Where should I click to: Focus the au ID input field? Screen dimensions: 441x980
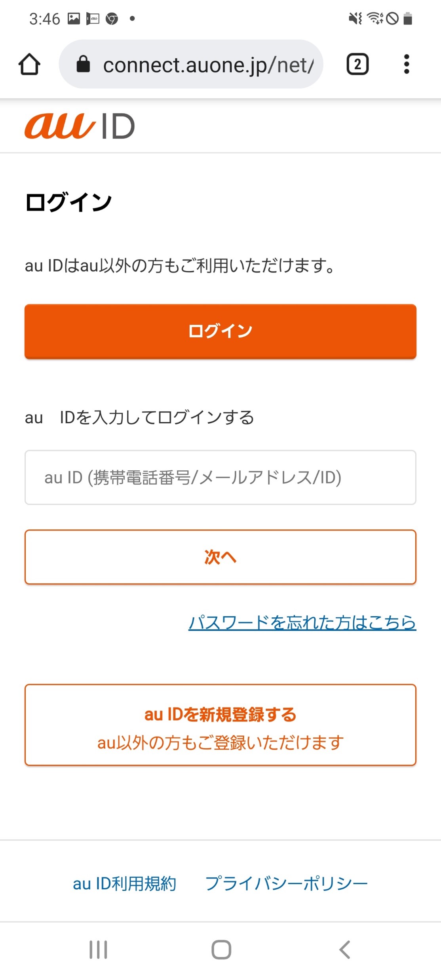click(220, 477)
